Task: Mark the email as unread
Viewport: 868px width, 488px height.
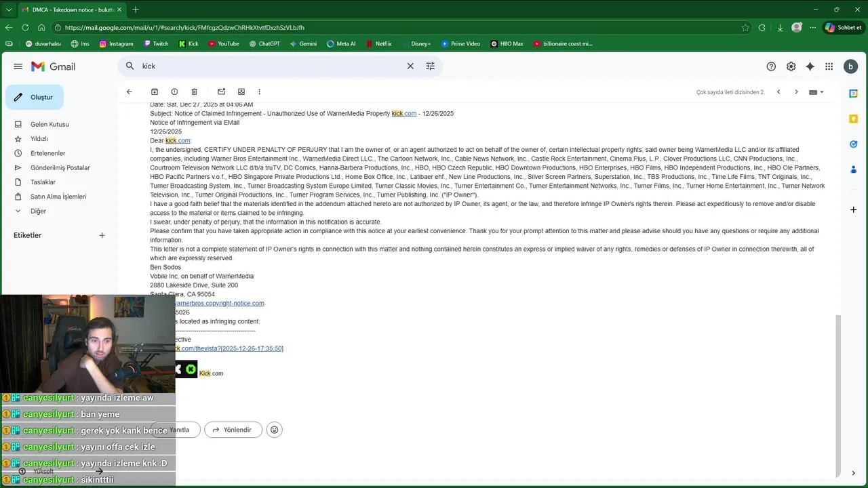Action: click(221, 91)
